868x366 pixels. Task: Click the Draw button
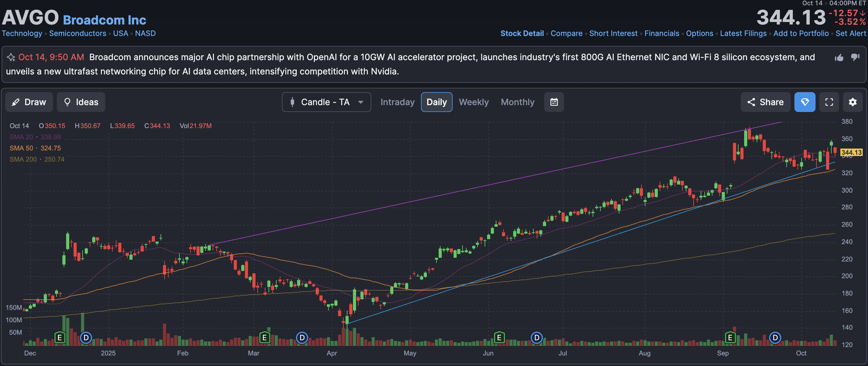tap(29, 102)
